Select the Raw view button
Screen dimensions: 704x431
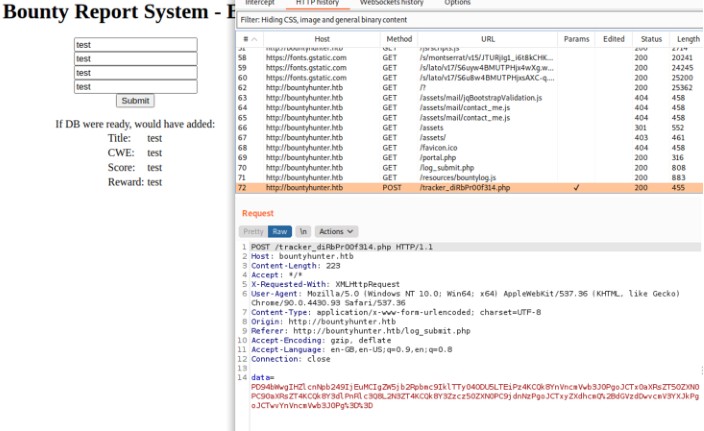tap(280, 232)
